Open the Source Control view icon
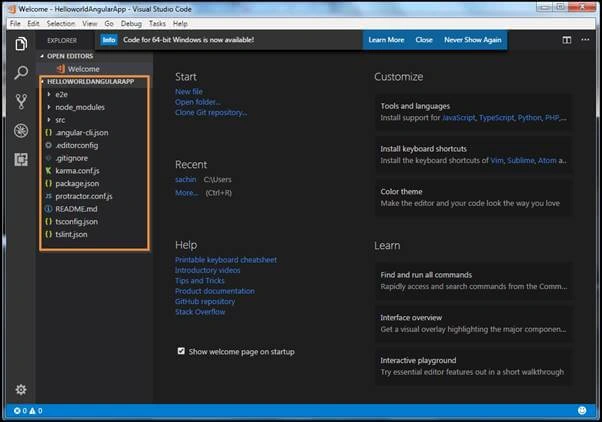602x422 pixels. (21, 101)
